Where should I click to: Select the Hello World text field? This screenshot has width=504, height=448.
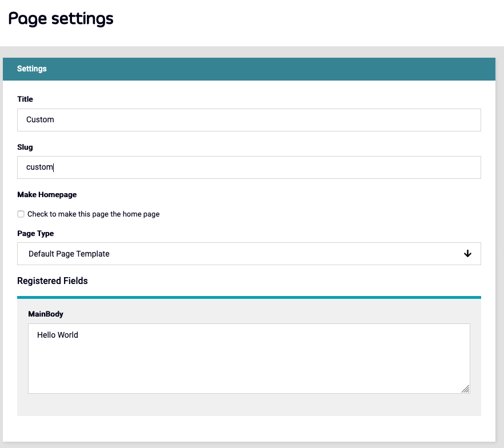[x=249, y=357]
